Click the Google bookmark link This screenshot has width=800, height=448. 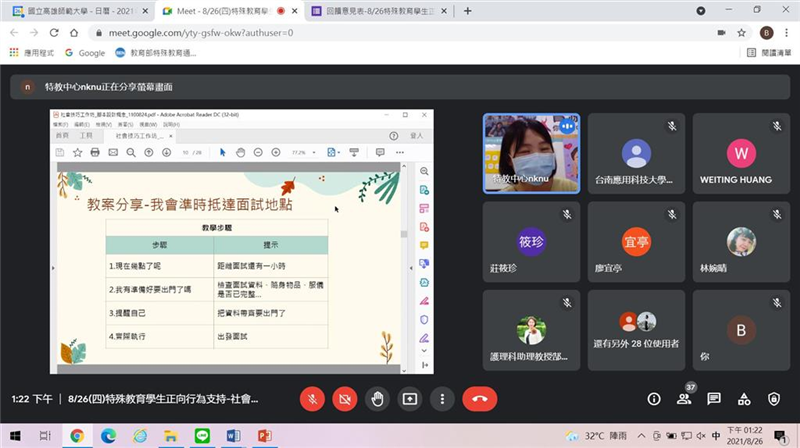click(85, 53)
